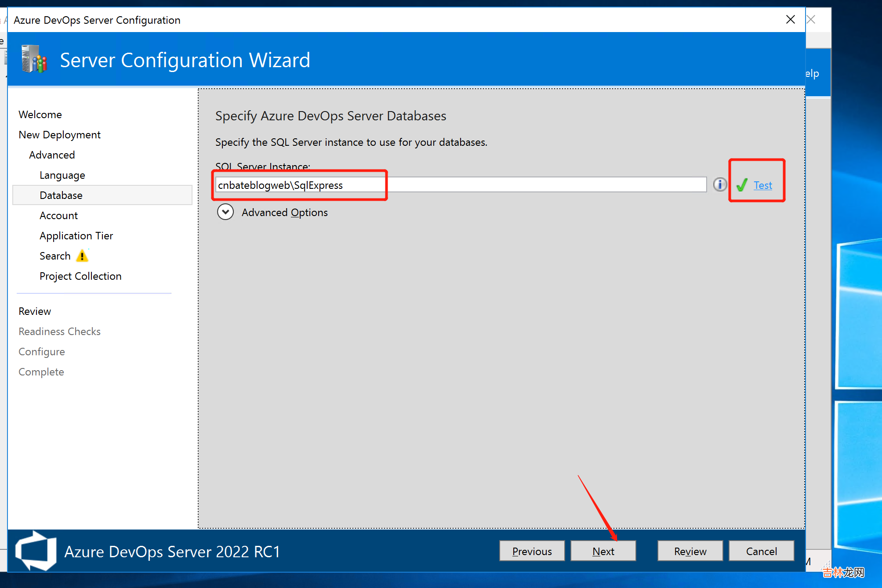This screenshot has height=588, width=882.
Task: Cancel the configuration wizard
Action: [761, 551]
